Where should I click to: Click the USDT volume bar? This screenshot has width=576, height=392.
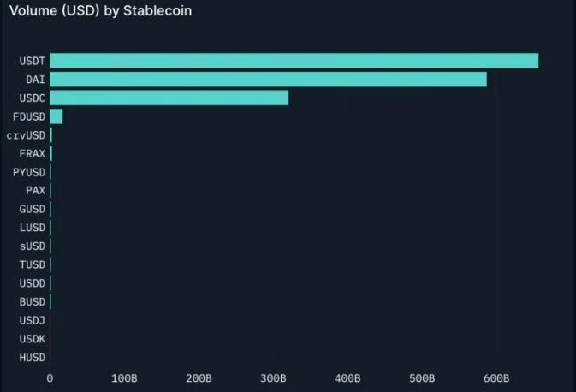294,61
